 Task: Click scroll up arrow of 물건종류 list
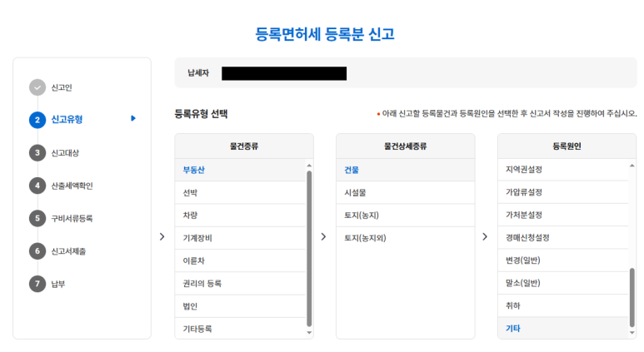(309, 166)
